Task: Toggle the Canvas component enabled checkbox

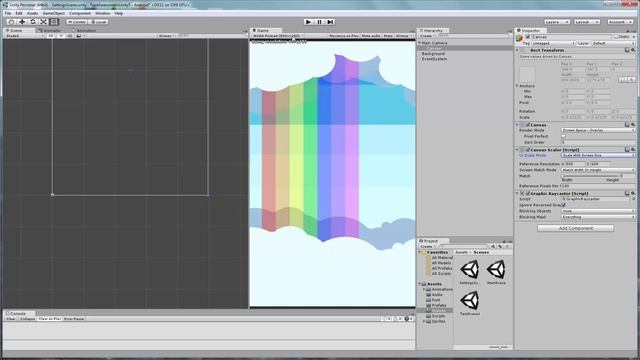Action: pos(527,124)
